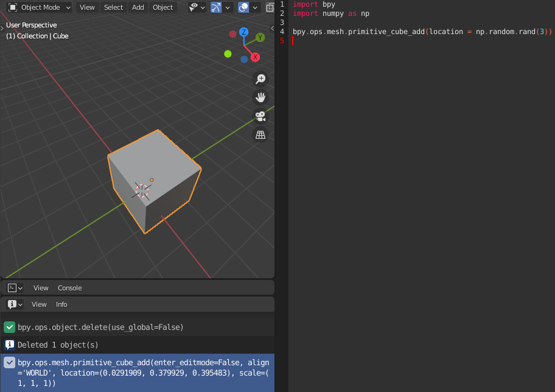This screenshot has height=392, width=555.
Task: Click the 3D cursor crosshair on the cube
Action: tap(142, 191)
